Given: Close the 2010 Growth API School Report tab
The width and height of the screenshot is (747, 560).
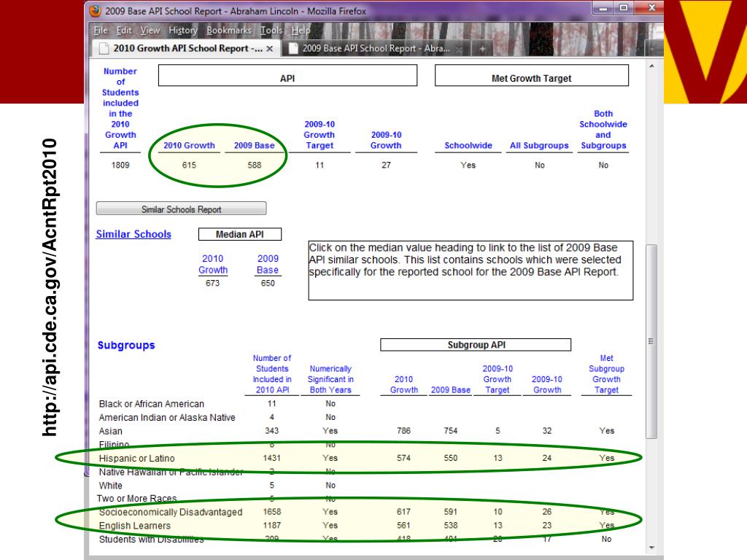Looking at the screenshot, I should (x=270, y=49).
